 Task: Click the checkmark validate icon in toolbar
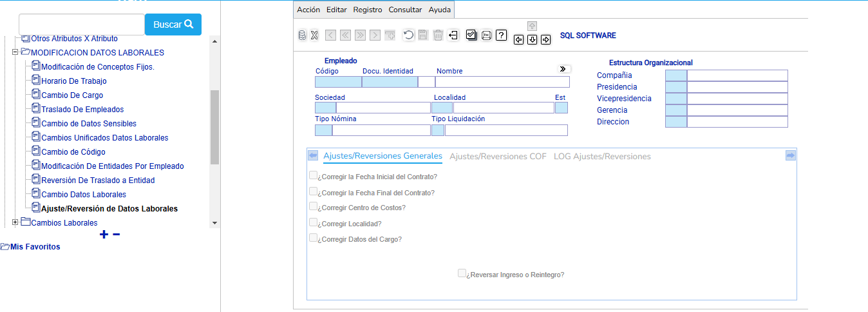click(x=471, y=35)
